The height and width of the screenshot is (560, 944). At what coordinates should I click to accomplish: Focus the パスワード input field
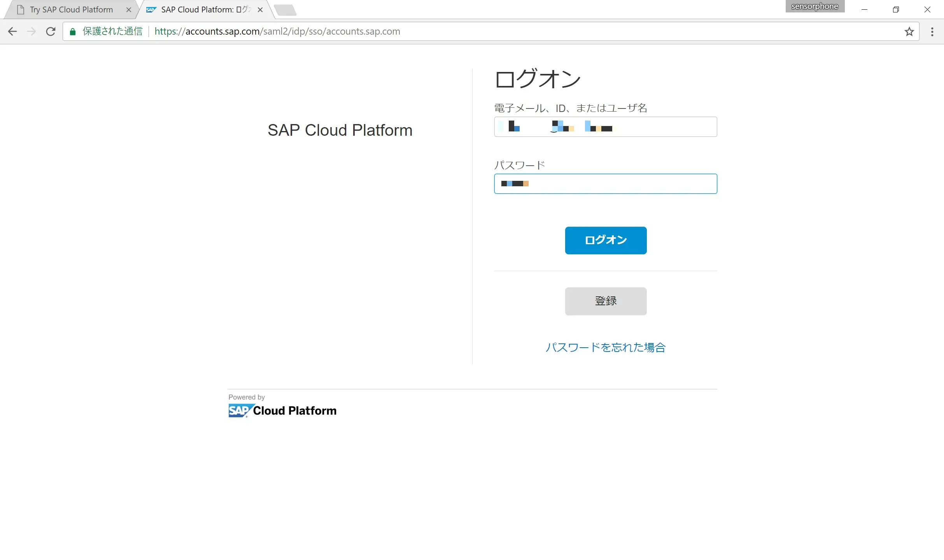(605, 184)
